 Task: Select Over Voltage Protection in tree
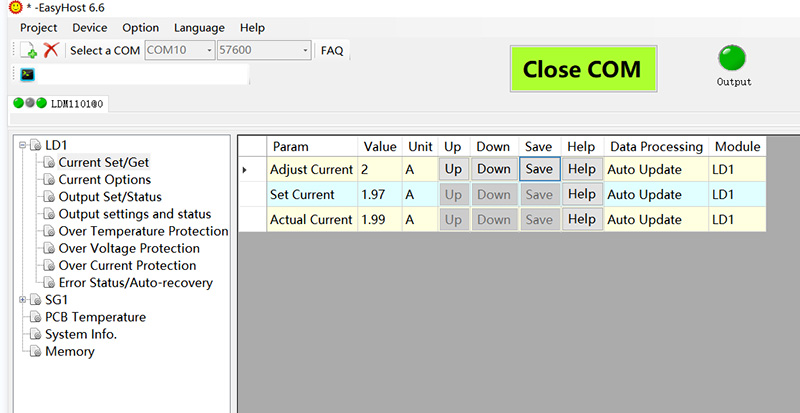pos(128,248)
